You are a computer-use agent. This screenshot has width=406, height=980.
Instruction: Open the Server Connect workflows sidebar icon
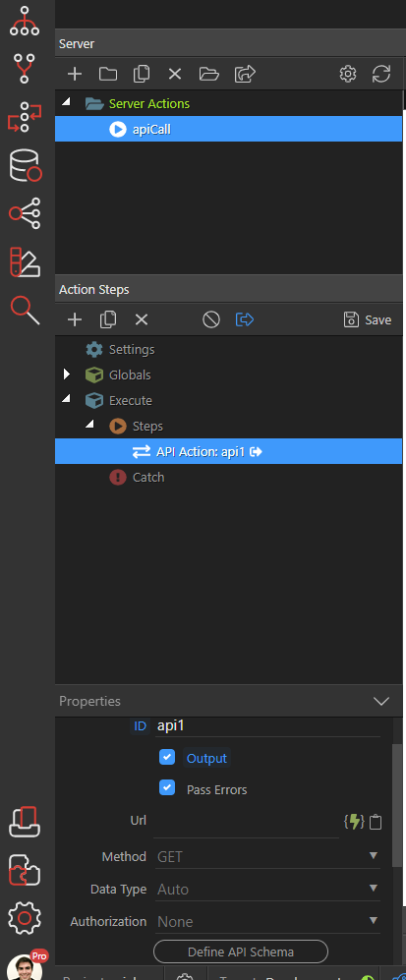point(25,116)
